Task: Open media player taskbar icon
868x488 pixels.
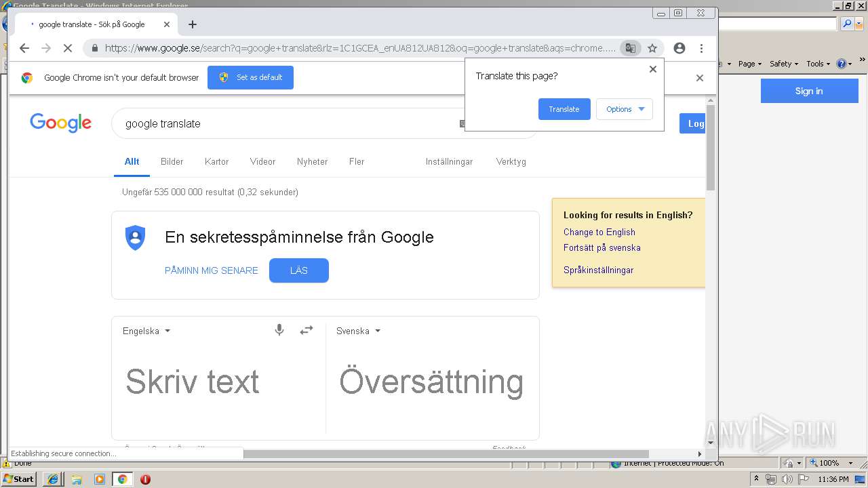Action: click(x=100, y=479)
